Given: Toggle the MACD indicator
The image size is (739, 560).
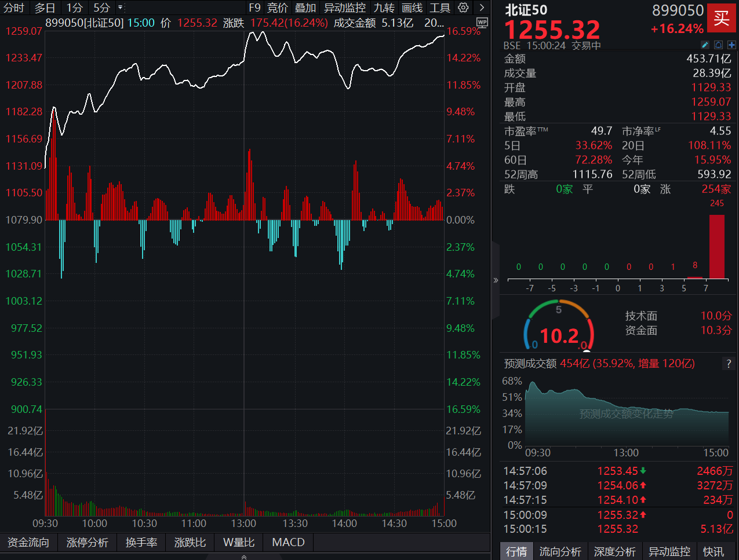Looking at the screenshot, I should [x=288, y=542].
